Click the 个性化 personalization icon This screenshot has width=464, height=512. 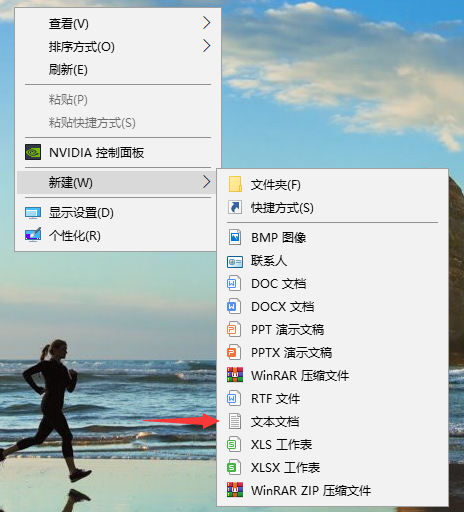click(x=33, y=235)
